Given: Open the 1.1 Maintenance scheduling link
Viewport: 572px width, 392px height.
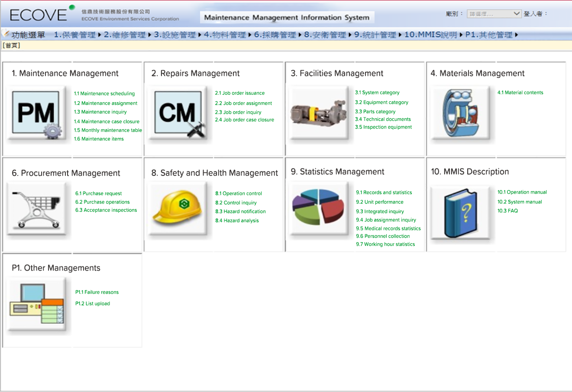Looking at the screenshot, I should (x=104, y=94).
